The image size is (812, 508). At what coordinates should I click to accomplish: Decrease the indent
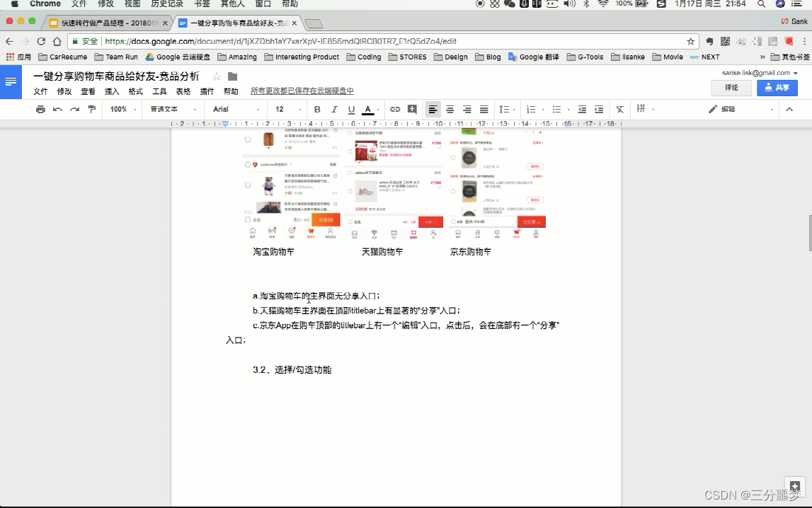coord(582,109)
